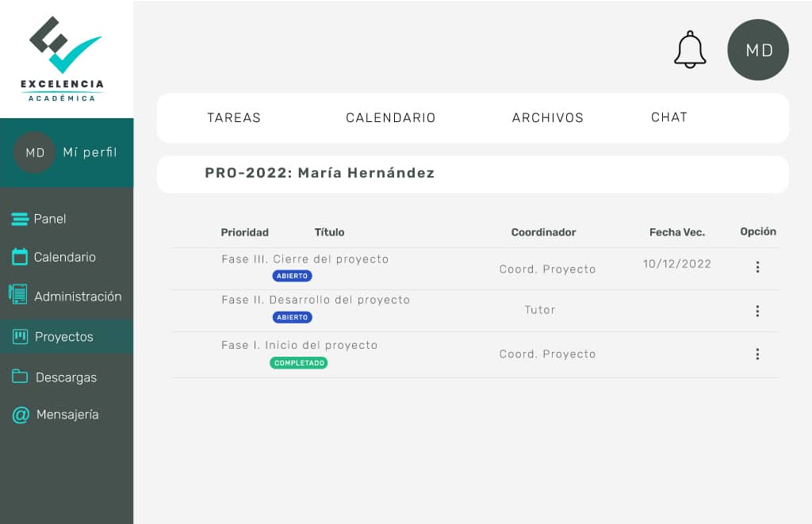Click the MD profile avatar circle
Screen dimensions: 812x524
tap(757, 49)
